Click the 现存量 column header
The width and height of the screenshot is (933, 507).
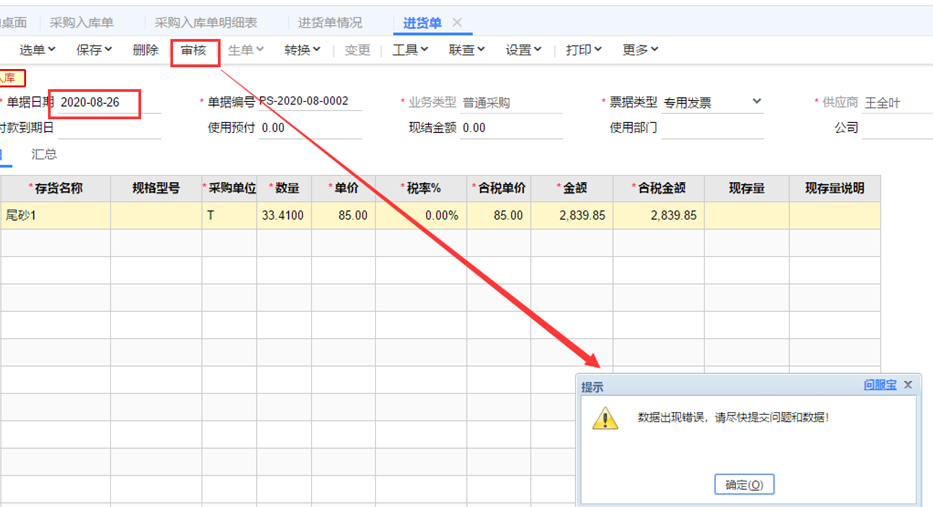(747, 189)
